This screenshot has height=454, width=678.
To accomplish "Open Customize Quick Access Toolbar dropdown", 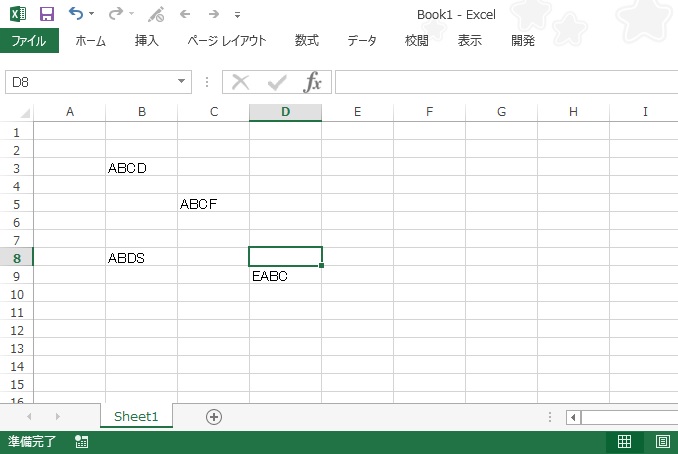I will (237, 15).
